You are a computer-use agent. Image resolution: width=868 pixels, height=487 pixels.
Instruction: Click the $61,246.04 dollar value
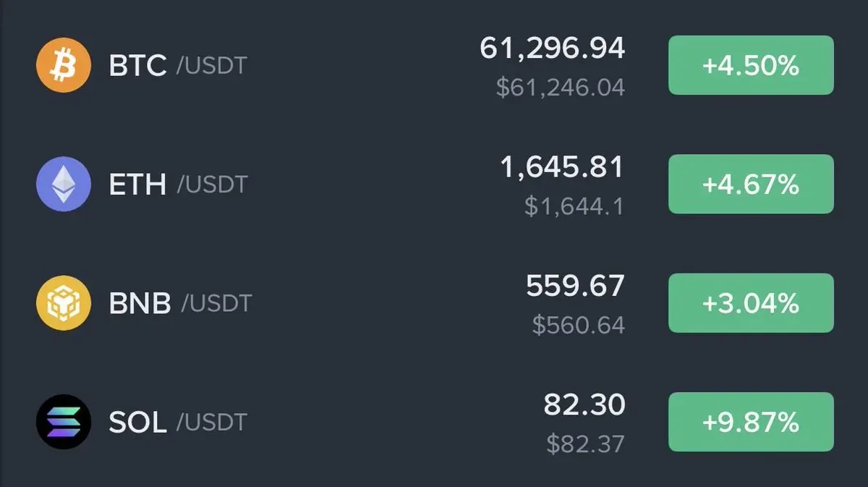click(x=561, y=88)
